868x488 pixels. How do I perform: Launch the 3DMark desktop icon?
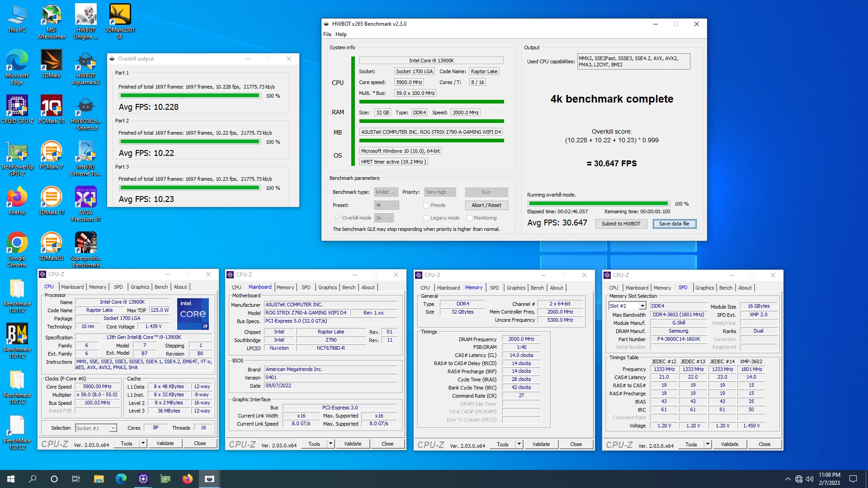51,64
